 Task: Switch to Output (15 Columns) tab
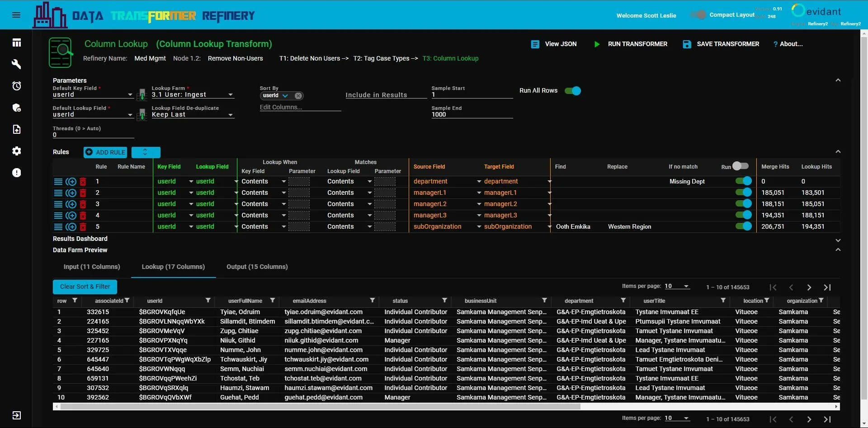[257, 267]
